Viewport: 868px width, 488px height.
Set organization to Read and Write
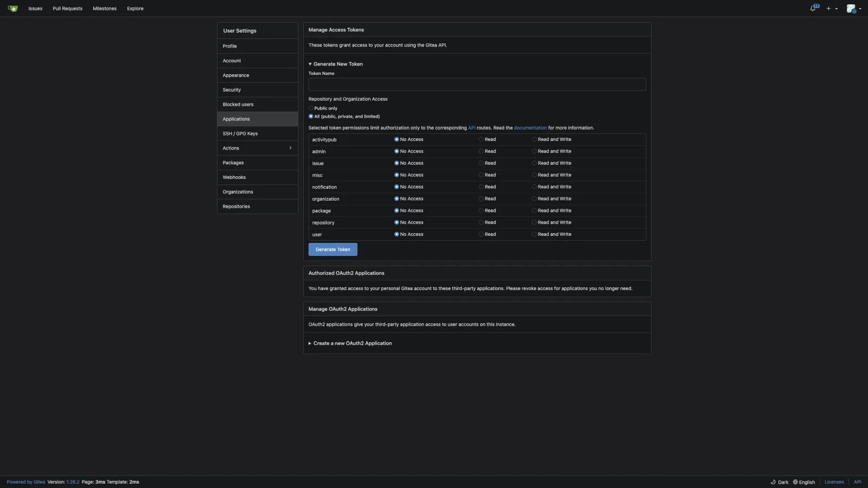click(x=534, y=199)
